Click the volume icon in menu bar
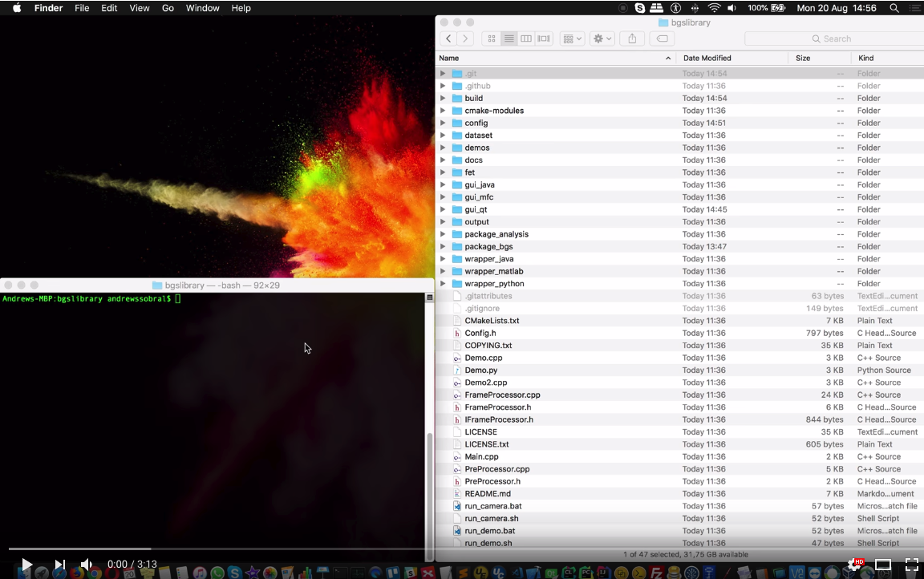Image resolution: width=924 pixels, height=579 pixels. tap(731, 8)
